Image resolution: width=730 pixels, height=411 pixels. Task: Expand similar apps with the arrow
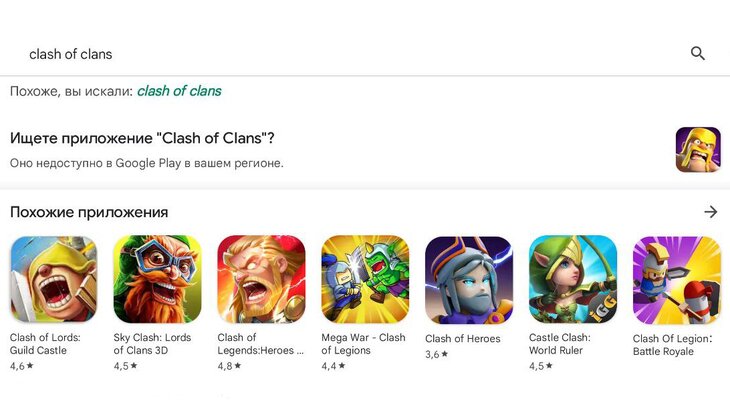[711, 212]
